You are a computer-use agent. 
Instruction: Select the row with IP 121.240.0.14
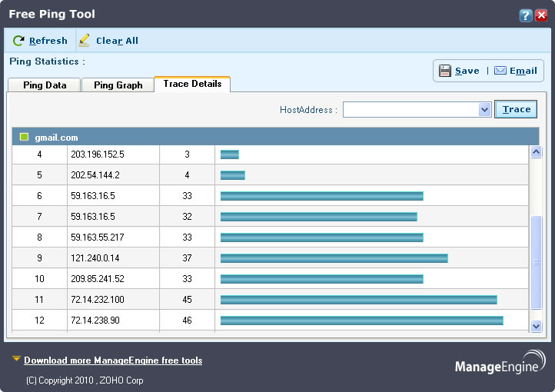(x=271, y=258)
